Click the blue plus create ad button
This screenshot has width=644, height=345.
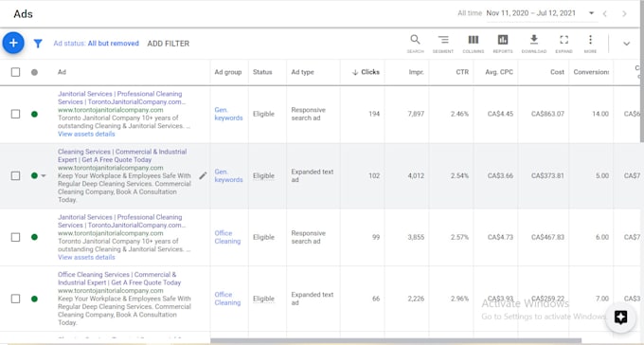(x=13, y=43)
